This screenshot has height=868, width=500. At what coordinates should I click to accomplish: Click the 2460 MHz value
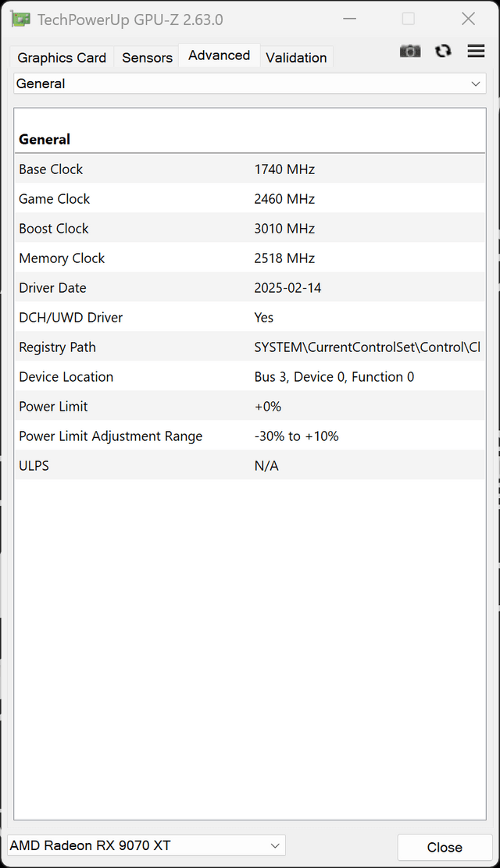click(284, 199)
